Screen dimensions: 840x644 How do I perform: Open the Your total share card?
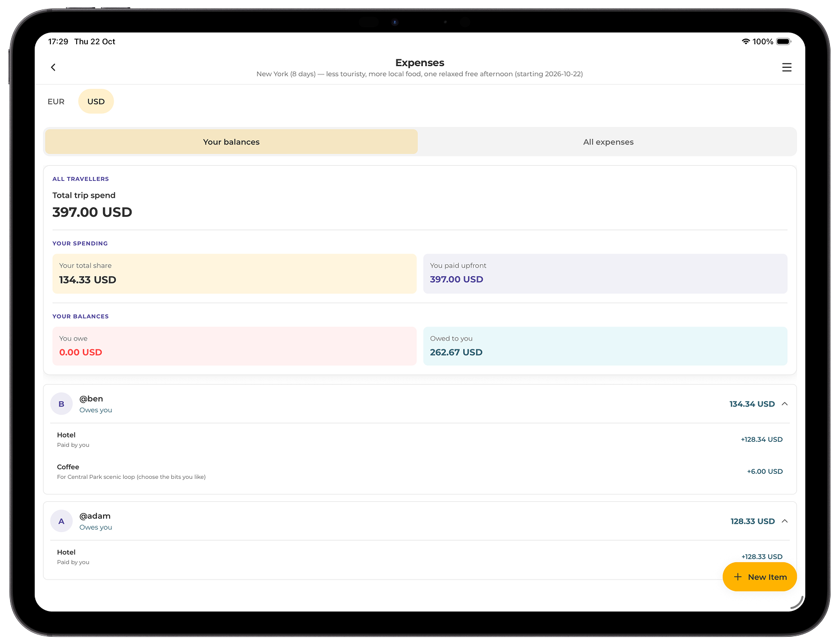click(234, 274)
